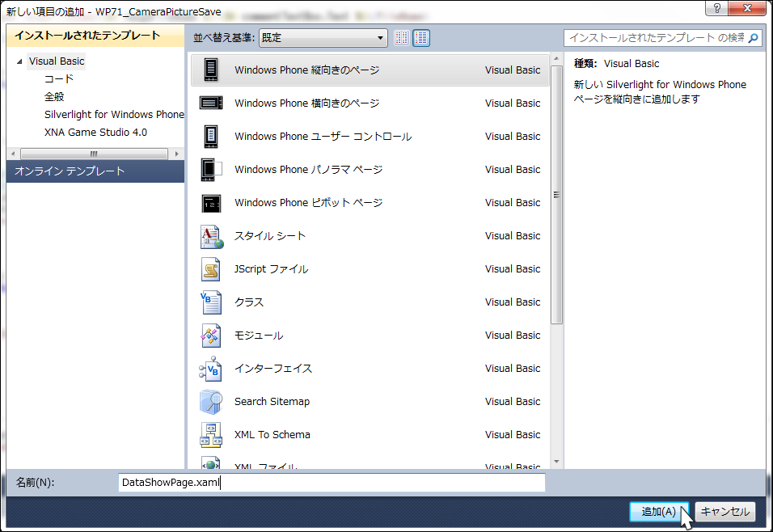This screenshot has height=532, width=773.
Task: Click the 'Windows Phone ピボット ページ' label
Action: pos(309,203)
